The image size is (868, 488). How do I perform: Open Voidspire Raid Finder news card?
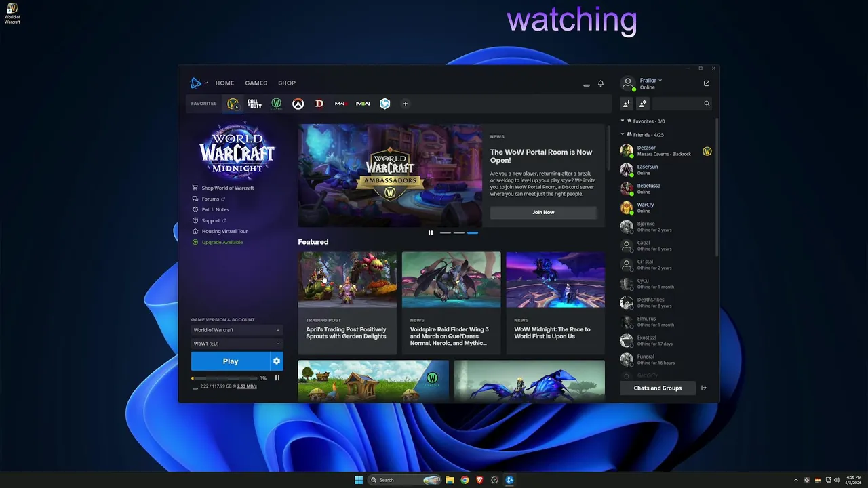pos(451,303)
